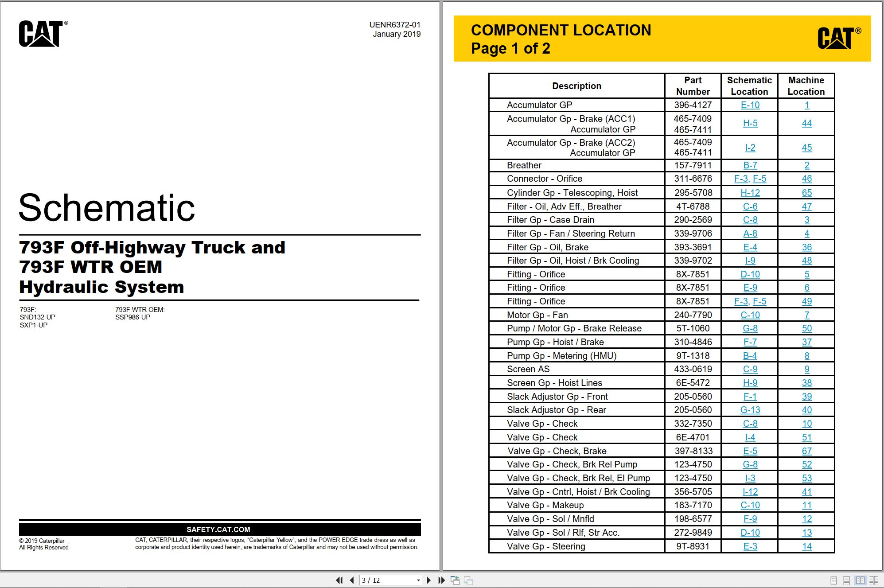The width and height of the screenshot is (884, 588).
Task: Jump to the last page
Action: coord(441,580)
